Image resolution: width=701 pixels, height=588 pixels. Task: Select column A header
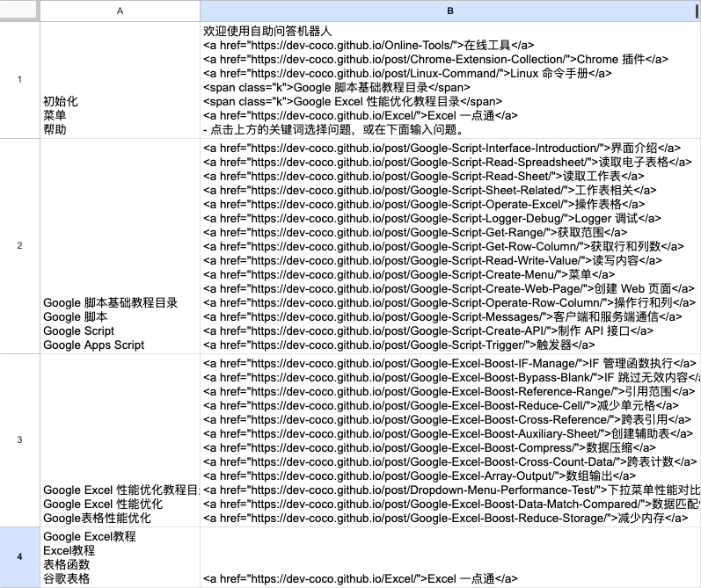point(120,11)
